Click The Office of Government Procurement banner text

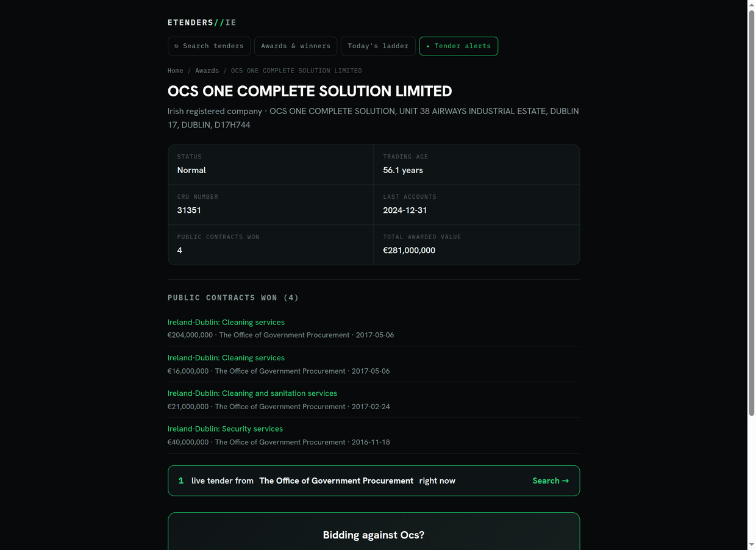click(336, 480)
